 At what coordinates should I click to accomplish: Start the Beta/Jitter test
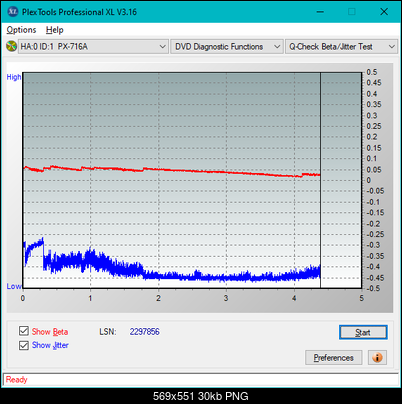(363, 332)
